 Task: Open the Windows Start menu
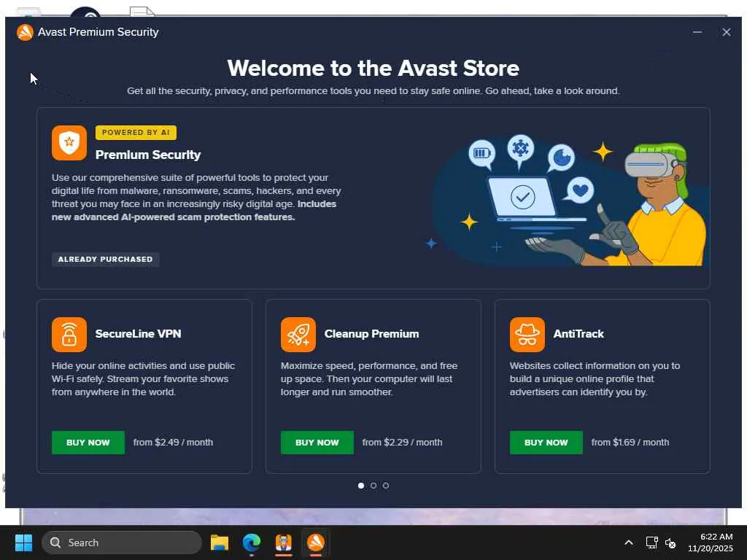click(23, 542)
